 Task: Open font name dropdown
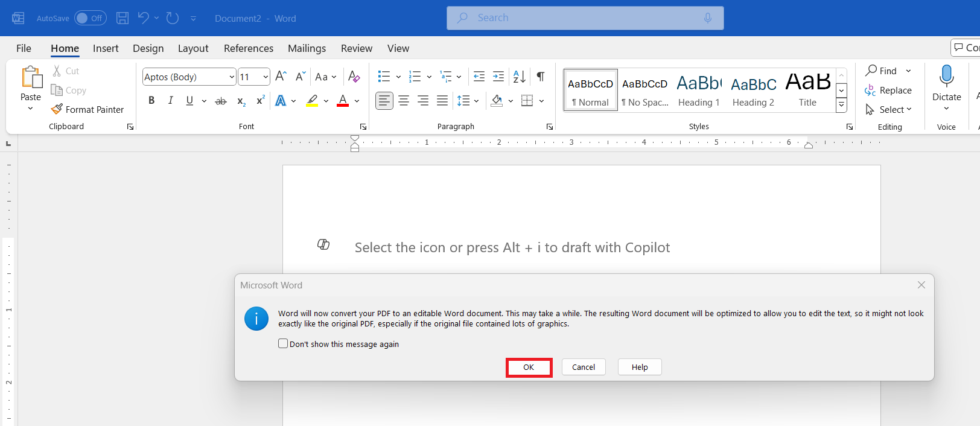(232, 77)
